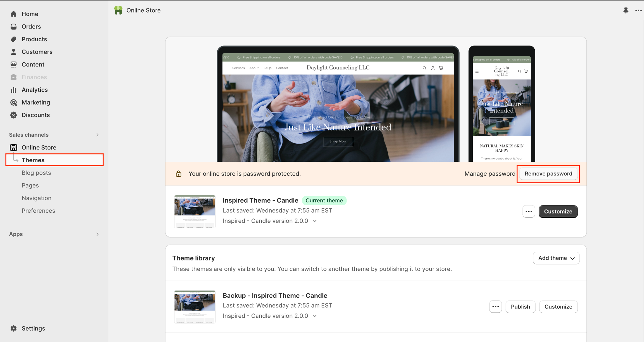Click the Home icon in sidebar
The height and width of the screenshot is (342, 644).
coord(13,14)
